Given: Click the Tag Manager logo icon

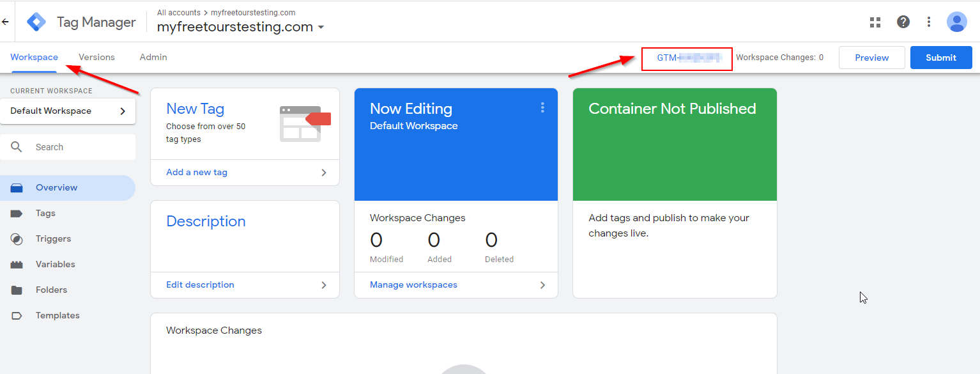Looking at the screenshot, I should pyautogui.click(x=36, y=22).
